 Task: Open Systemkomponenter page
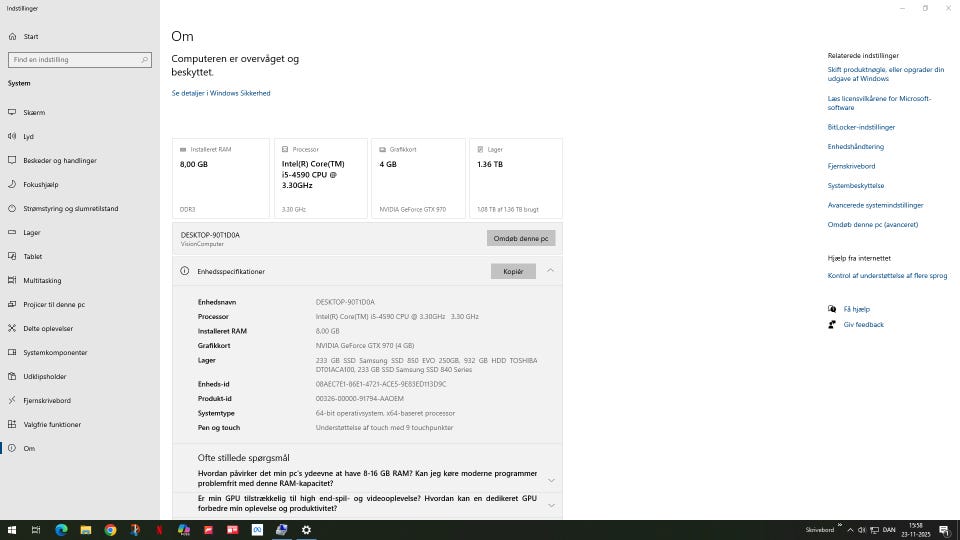[80, 352]
